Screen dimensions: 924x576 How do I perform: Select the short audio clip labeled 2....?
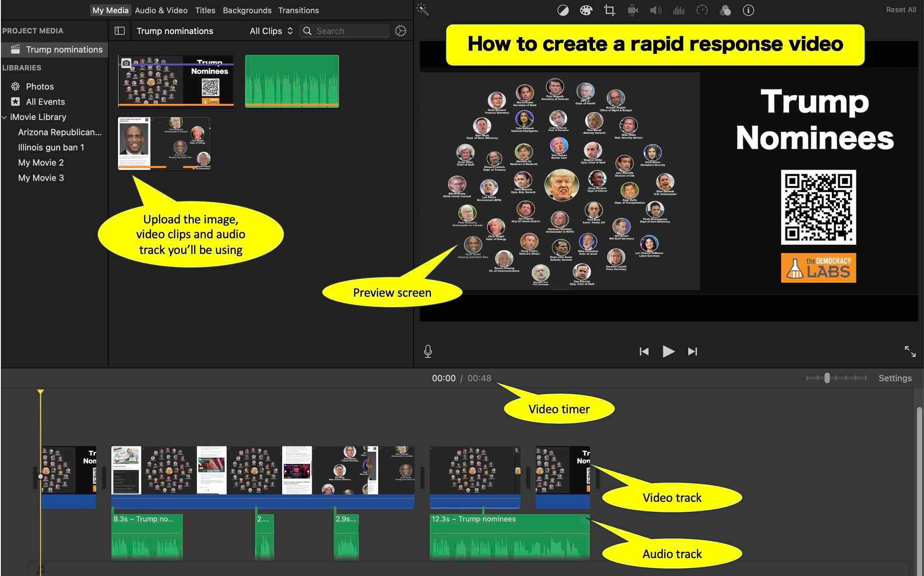click(265, 537)
